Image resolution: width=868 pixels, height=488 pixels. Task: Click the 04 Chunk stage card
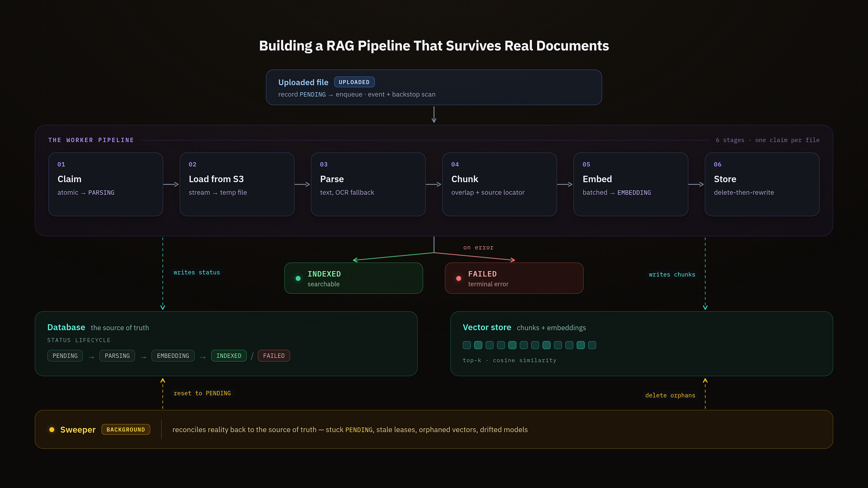coord(499,184)
